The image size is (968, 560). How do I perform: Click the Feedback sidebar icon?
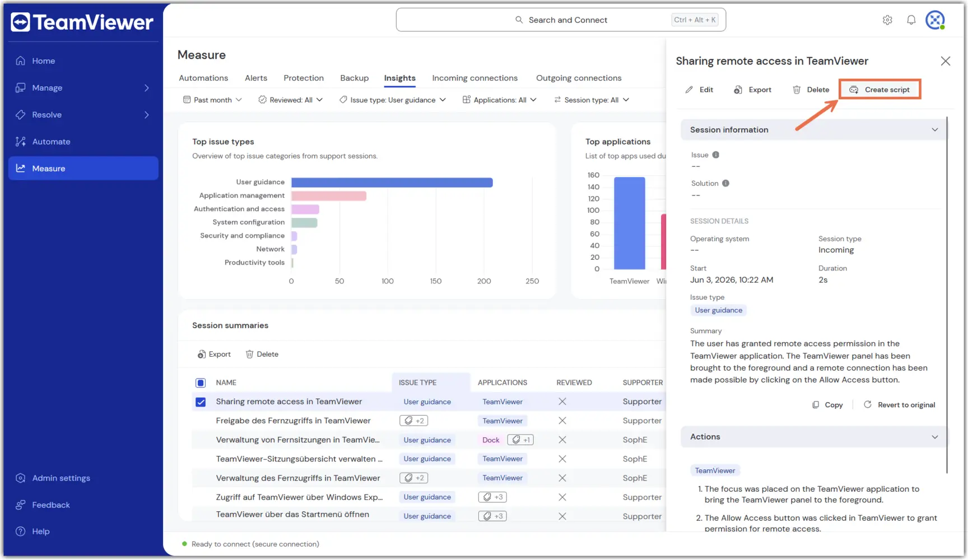21,505
